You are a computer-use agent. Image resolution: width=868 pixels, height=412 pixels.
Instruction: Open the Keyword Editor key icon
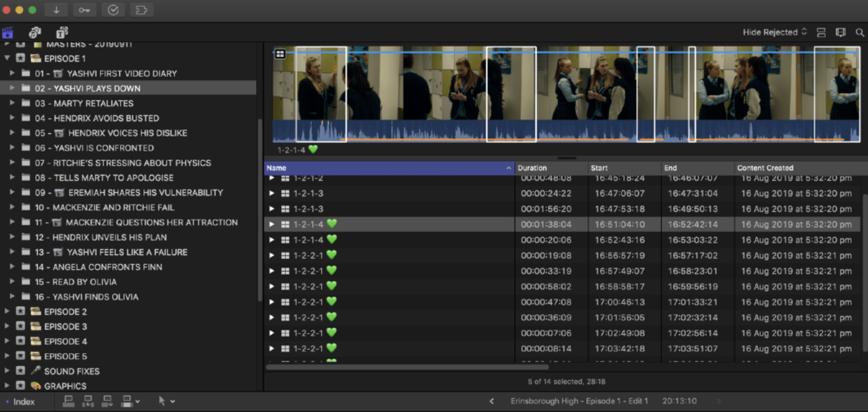[84, 10]
